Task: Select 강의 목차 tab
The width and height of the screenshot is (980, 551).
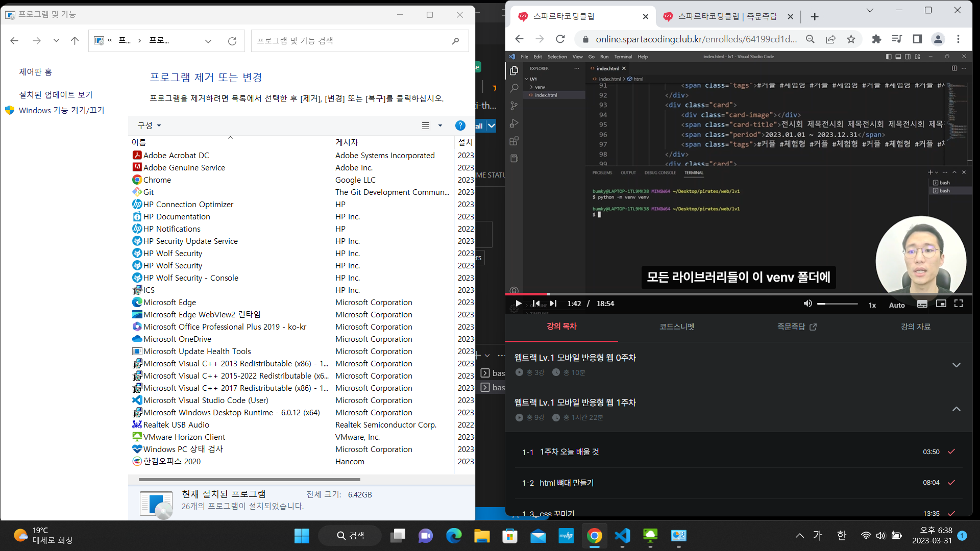Action: click(561, 327)
